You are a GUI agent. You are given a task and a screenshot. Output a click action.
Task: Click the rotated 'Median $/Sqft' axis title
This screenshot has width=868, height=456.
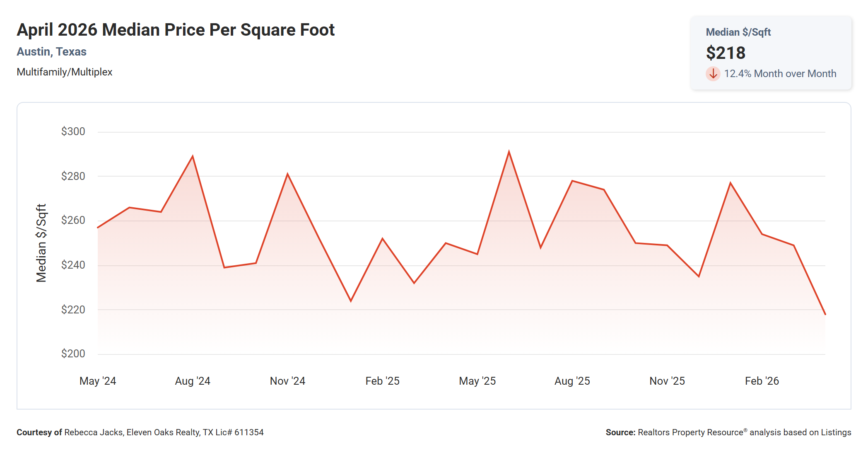coord(41,243)
